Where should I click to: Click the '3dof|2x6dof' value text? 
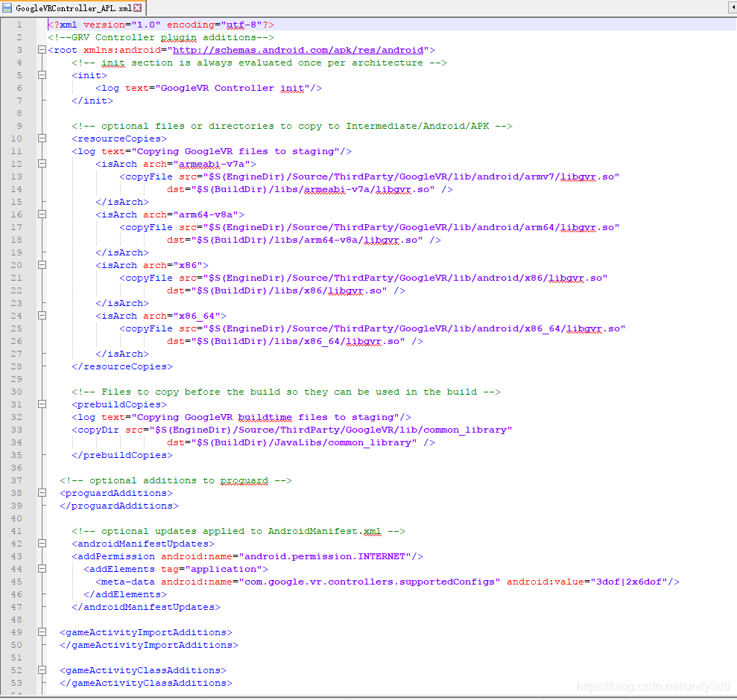coord(629,582)
